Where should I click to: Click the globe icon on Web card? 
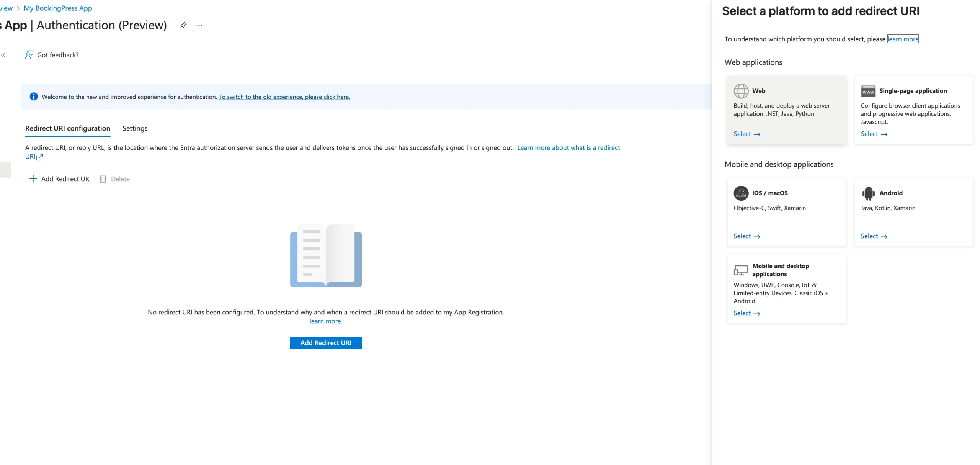(x=741, y=91)
